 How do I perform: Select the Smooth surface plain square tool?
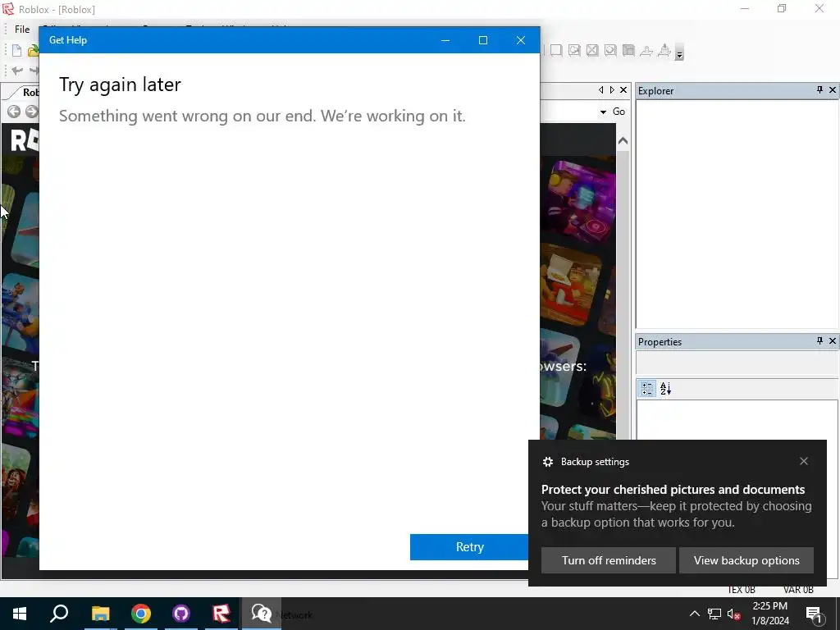click(556, 51)
